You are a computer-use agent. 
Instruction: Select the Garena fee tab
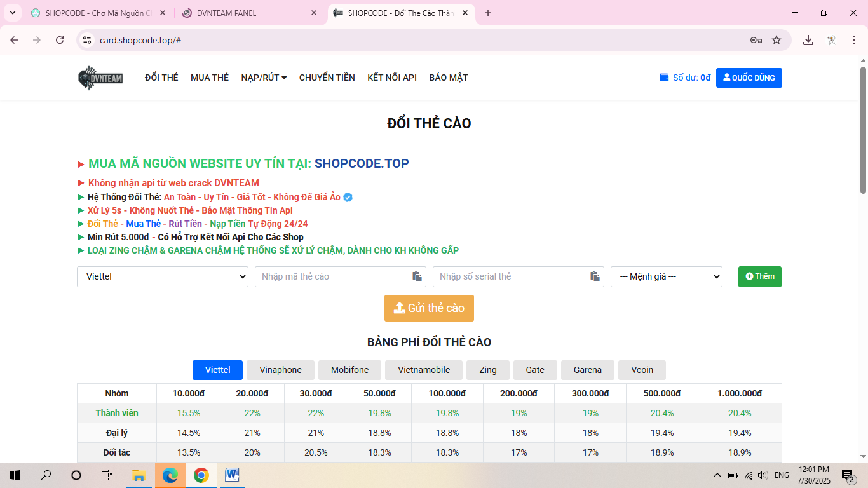click(x=587, y=370)
